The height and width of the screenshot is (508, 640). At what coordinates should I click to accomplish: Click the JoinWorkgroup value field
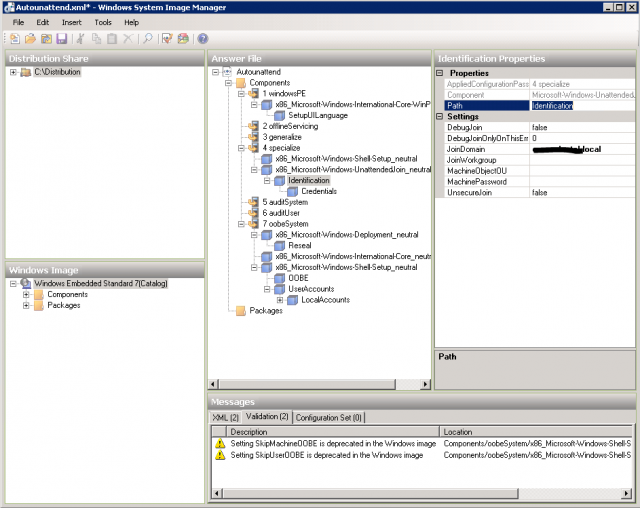pos(580,160)
